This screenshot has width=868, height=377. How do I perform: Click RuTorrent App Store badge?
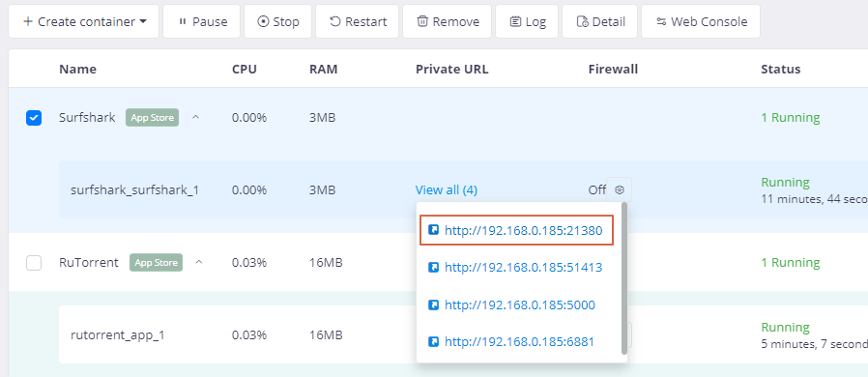pos(157,262)
